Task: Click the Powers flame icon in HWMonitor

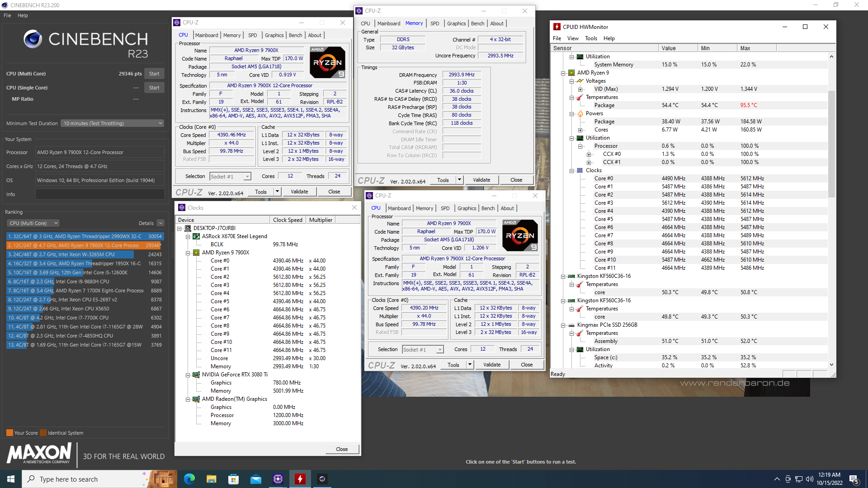Action: coord(580,113)
